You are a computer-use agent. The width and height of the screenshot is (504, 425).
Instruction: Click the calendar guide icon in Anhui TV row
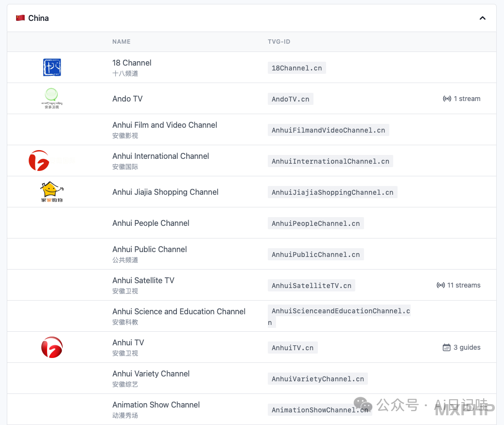pos(447,347)
